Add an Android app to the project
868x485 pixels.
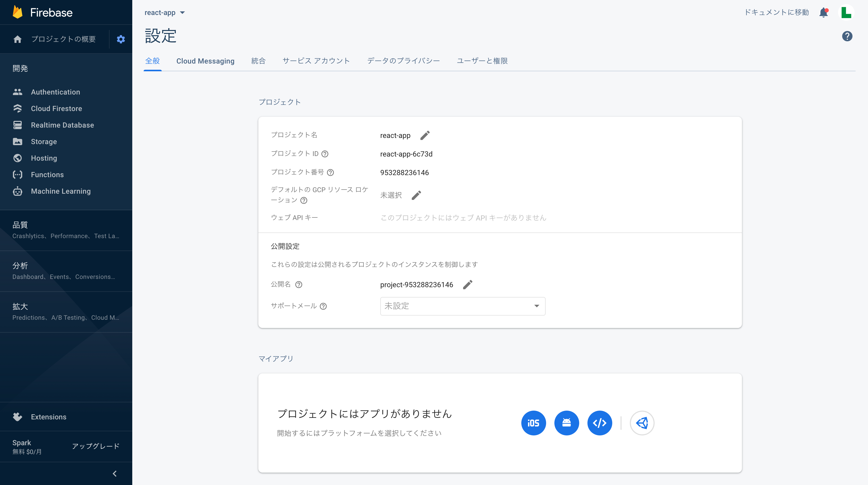(567, 423)
